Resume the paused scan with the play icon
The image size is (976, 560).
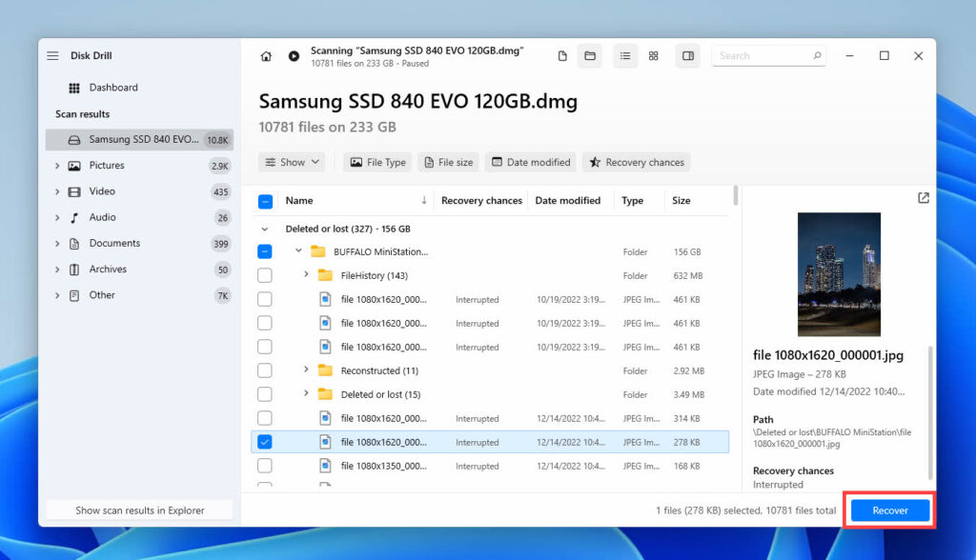point(293,55)
